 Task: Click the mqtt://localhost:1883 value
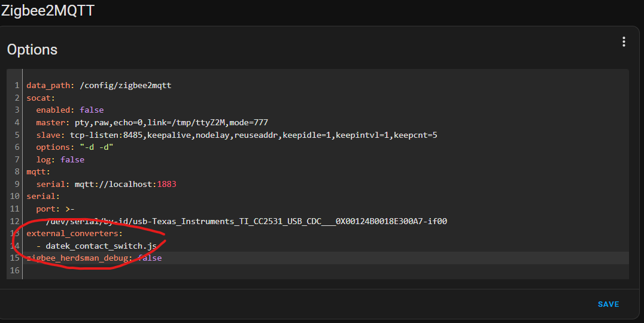click(125, 185)
